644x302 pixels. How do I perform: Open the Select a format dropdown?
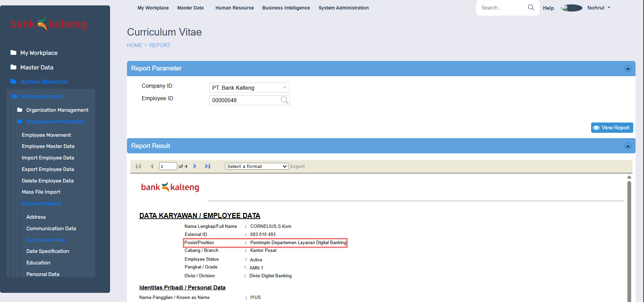coord(256,166)
